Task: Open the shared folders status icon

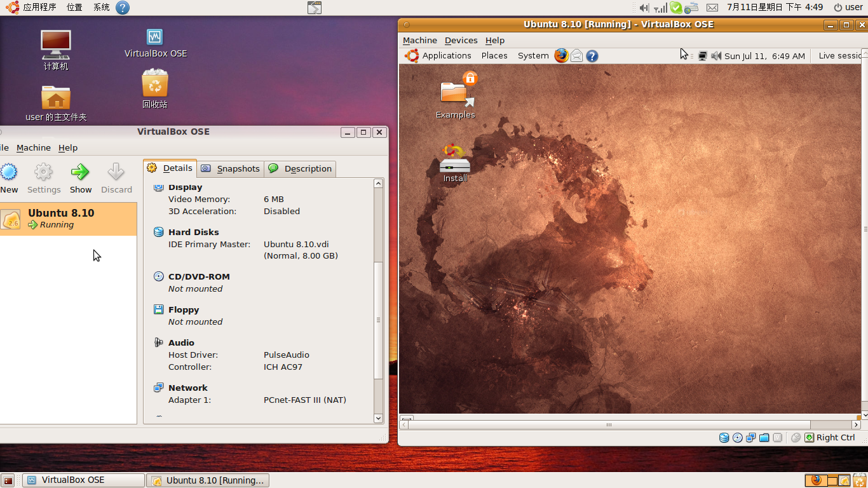Action: click(x=763, y=438)
